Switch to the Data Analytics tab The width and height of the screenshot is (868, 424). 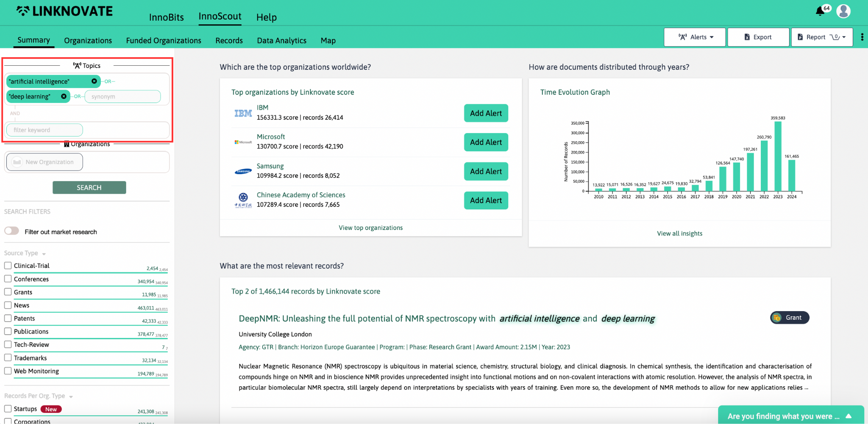pos(282,40)
